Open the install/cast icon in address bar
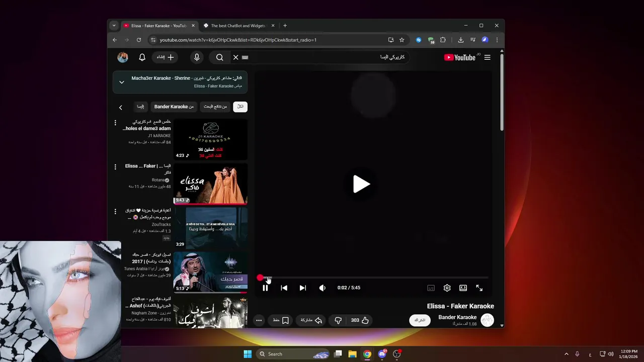Image resolution: width=644 pixels, height=362 pixels. pyautogui.click(x=390, y=40)
